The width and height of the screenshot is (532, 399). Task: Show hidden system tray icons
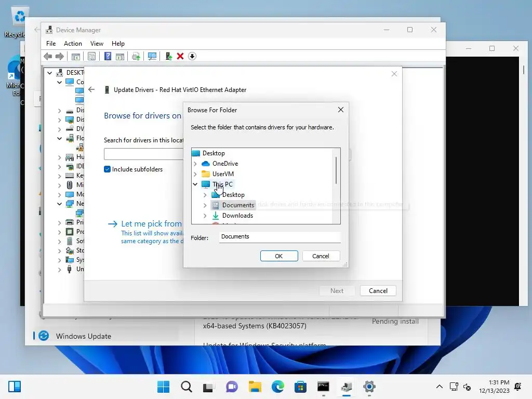[439, 387]
